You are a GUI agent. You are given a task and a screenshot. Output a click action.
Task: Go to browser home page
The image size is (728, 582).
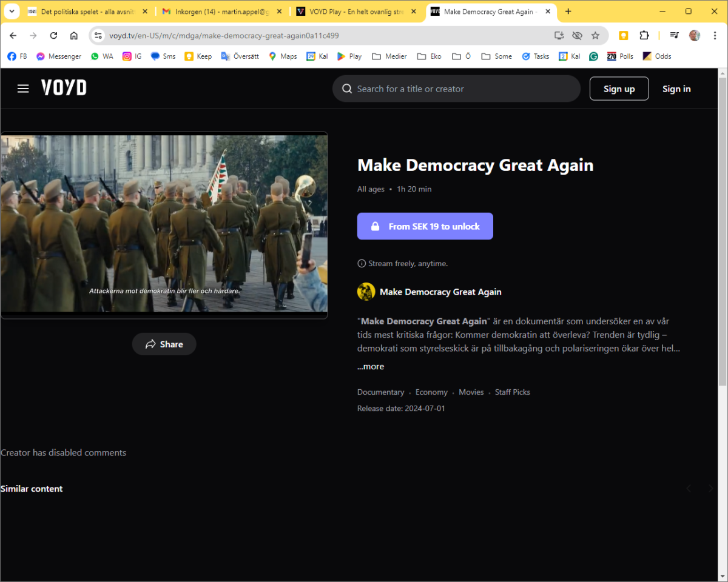pyautogui.click(x=73, y=36)
